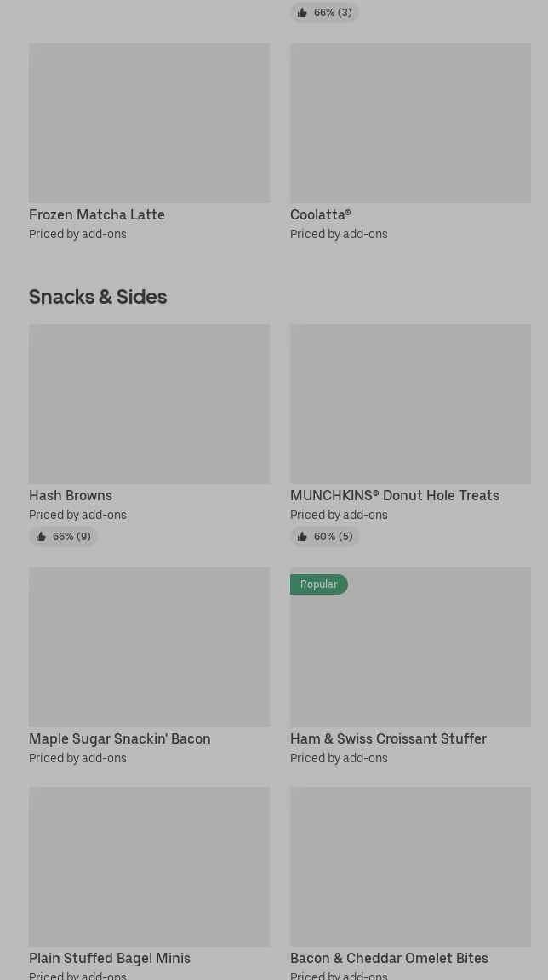Click the Popular badge on Croissant Stuffer

pyautogui.click(x=319, y=584)
